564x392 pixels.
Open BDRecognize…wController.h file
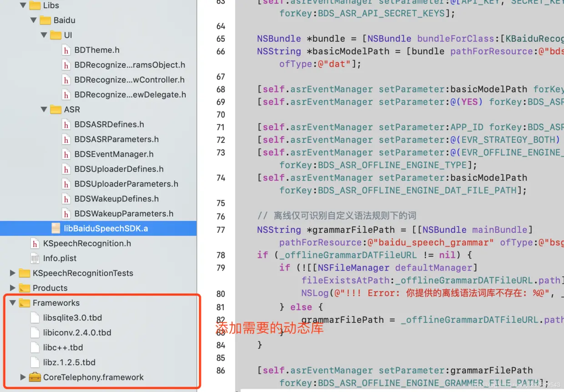pos(130,80)
